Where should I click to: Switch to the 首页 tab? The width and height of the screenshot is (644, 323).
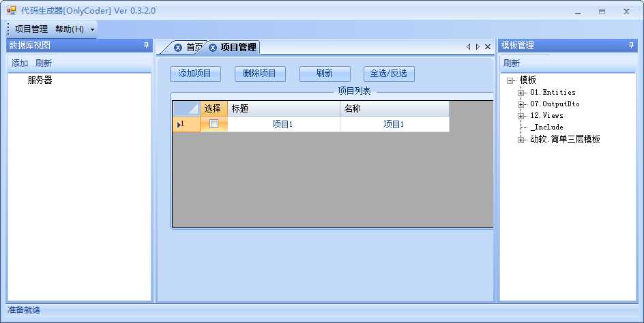click(x=194, y=47)
